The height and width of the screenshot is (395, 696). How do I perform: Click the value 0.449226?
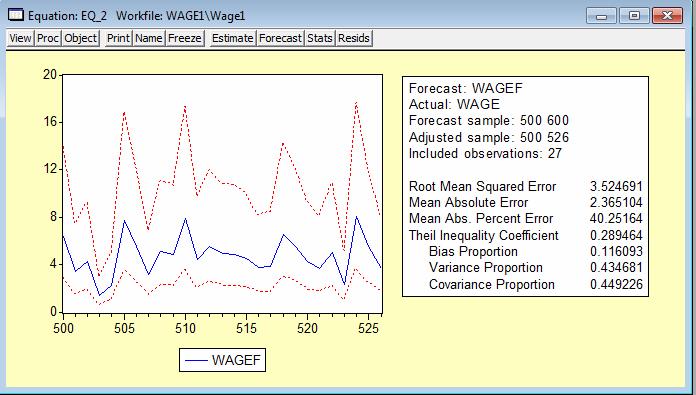click(x=616, y=284)
